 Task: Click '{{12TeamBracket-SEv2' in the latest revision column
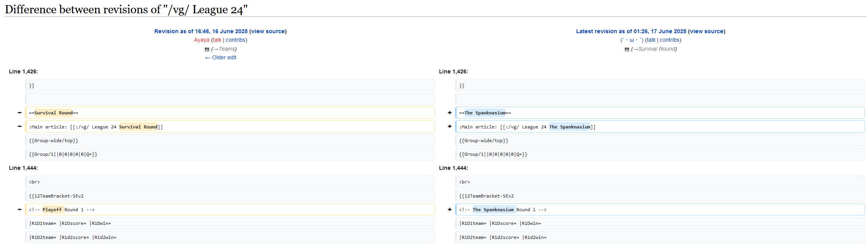[x=660, y=196]
